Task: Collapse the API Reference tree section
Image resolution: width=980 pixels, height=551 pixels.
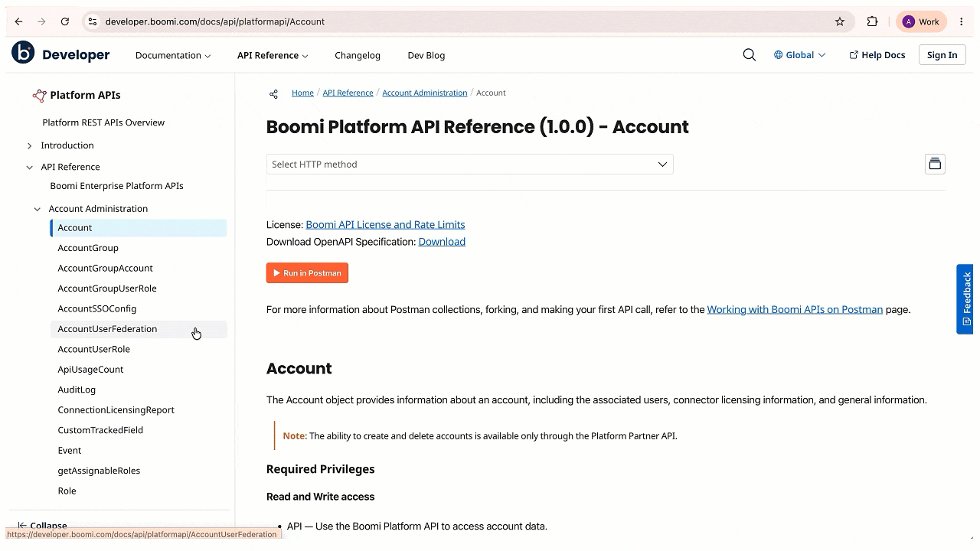Action: (x=29, y=167)
